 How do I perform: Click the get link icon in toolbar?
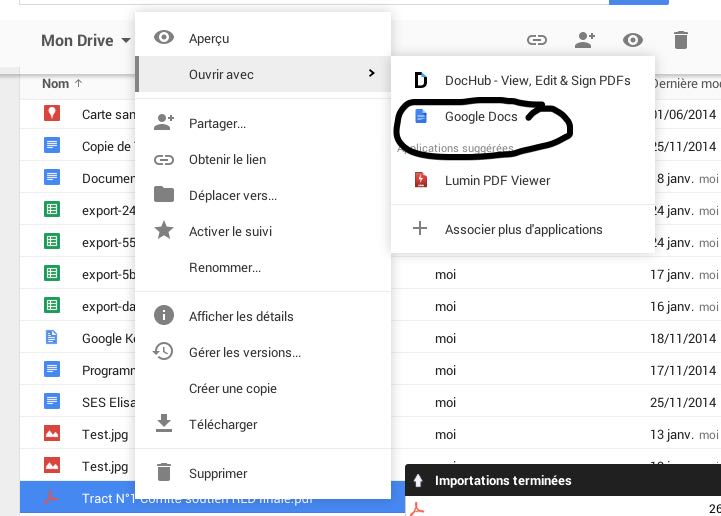point(537,40)
